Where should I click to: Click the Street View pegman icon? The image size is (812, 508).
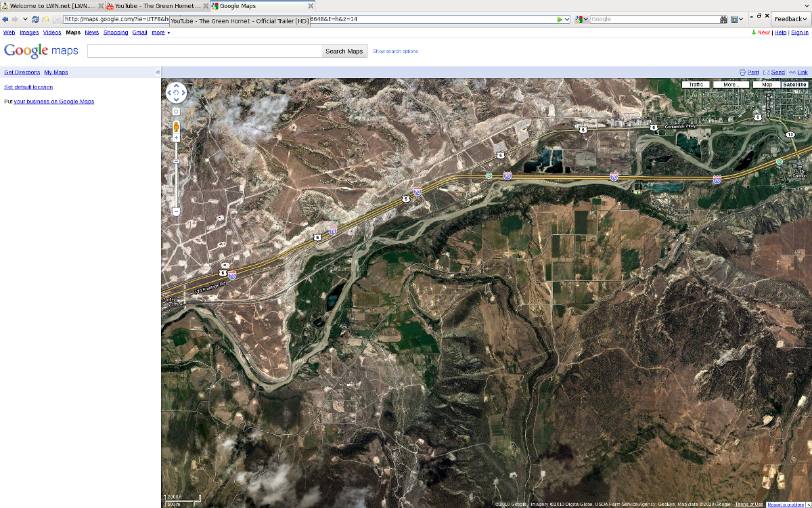coord(176,126)
